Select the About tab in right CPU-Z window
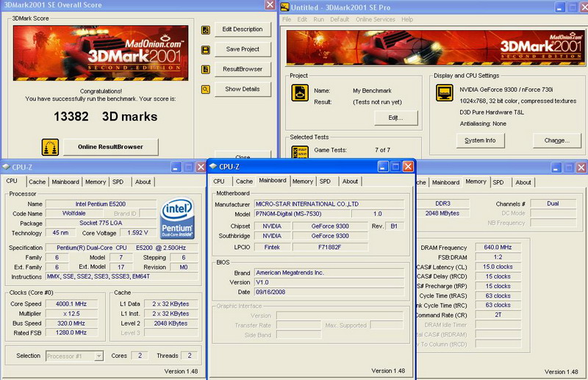Image resolution: width=588 pixels, height=380 pixels. pyautogui.click(x=523, y=182)
